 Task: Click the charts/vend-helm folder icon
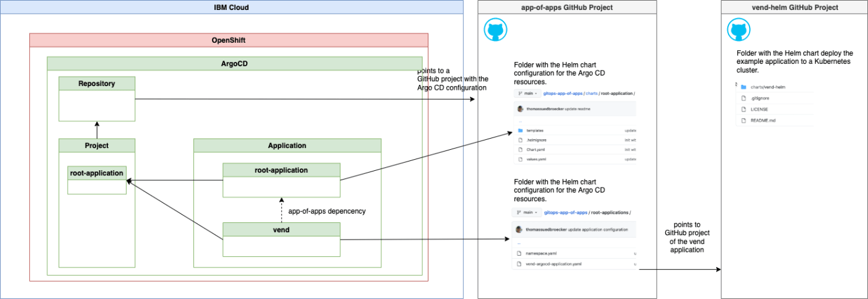[743, 87]
